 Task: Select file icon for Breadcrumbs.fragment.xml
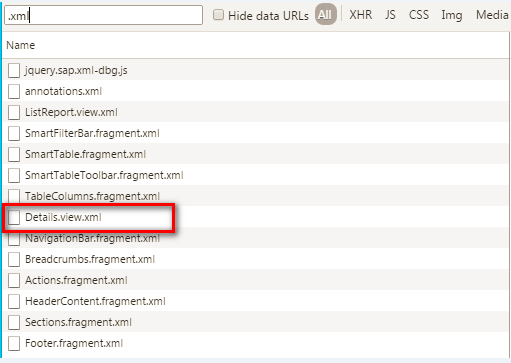point(14,259)
